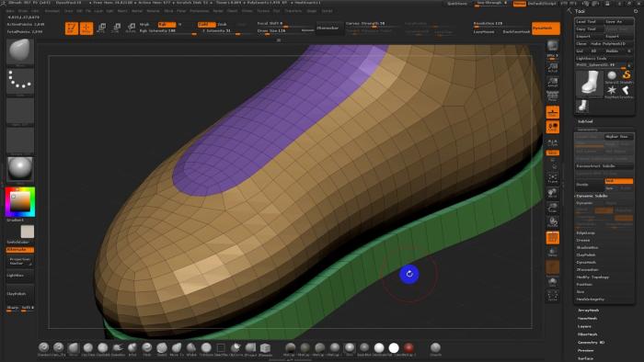Select the Move transform mode in top shelf
Image resolution: width=644 pixels, height=362 pixels.
(x=101, y=28)
